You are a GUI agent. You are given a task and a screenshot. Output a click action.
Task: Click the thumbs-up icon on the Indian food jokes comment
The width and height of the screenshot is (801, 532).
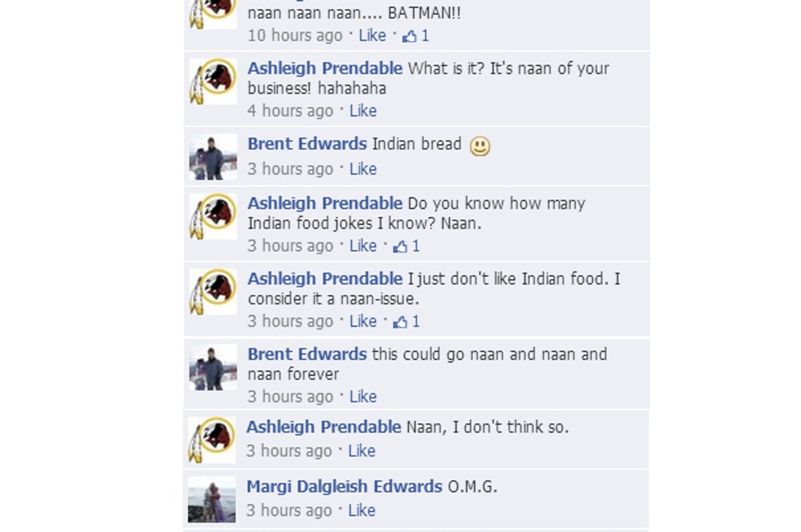400,246
